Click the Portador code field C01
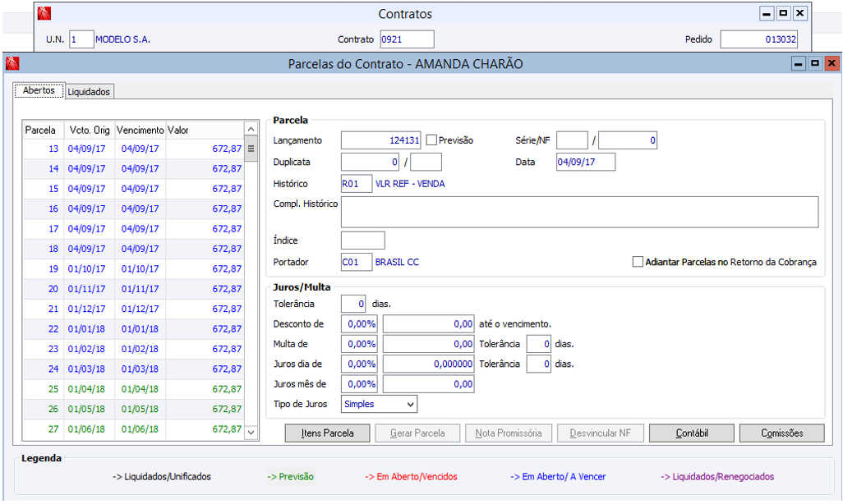Image resolution: width=843 pixels, height=504 pixels. pyautogui.click(x=356, y=262)
